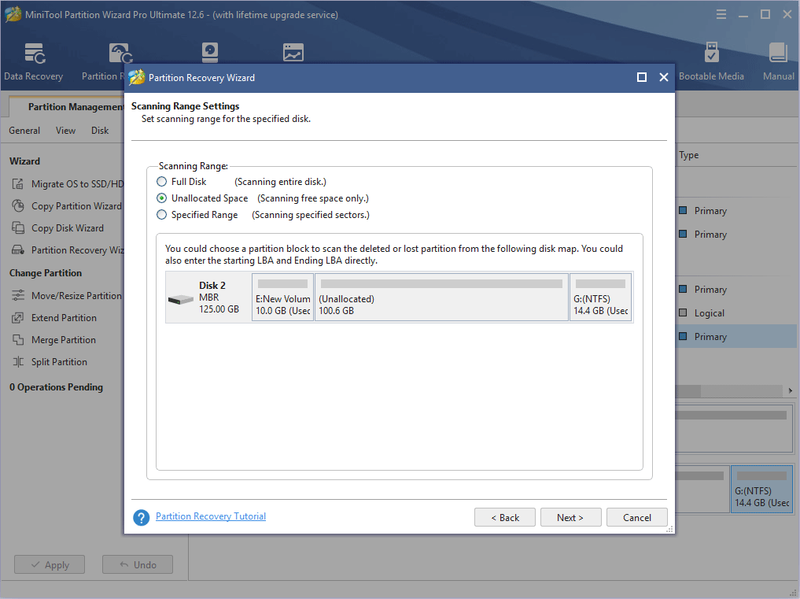Open the View menu
Screen dimensions: 800x599
coord(65,131)
